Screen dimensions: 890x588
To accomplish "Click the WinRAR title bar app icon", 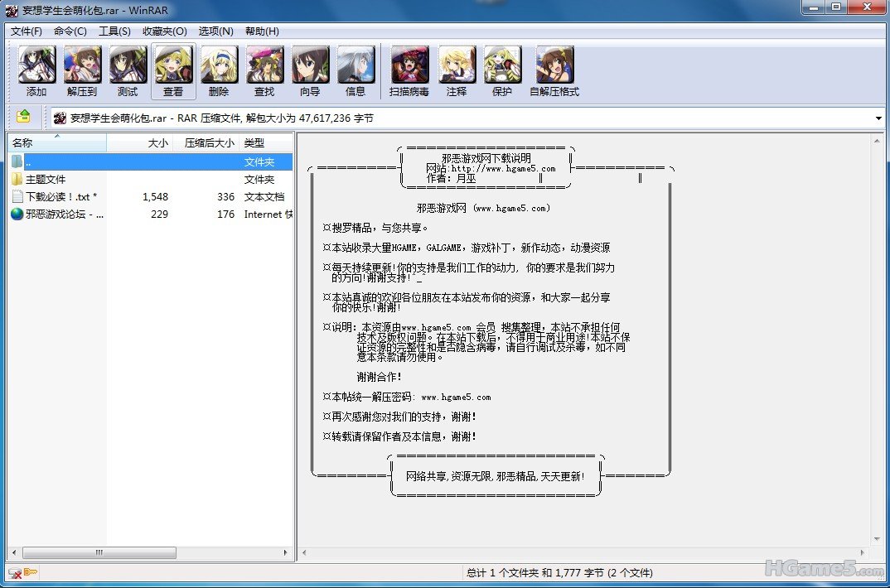I will 12,10.
